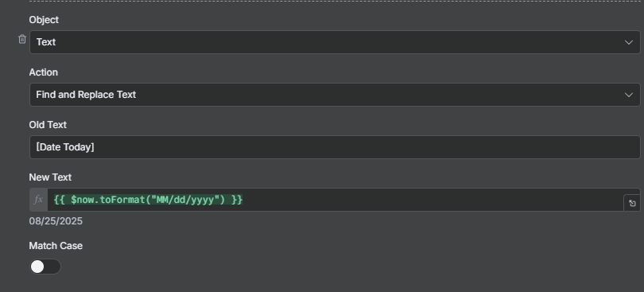Click the 08/25/2025 expression result preview
This screenshot has width=644, height=292.
[x=56, y=221]
